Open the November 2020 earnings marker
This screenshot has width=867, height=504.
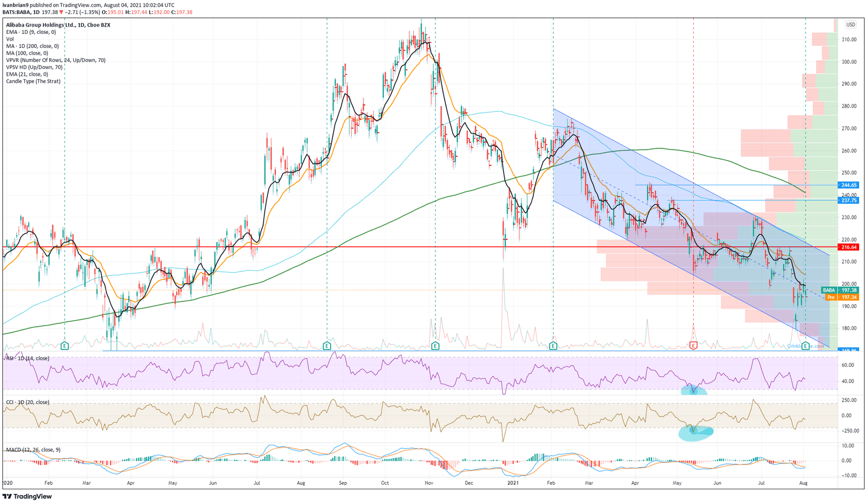click(435, 345)
